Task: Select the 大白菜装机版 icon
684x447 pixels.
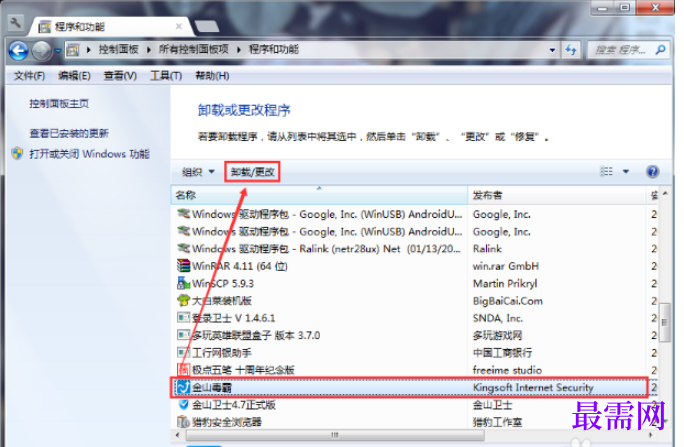Action: pos(184,300)
